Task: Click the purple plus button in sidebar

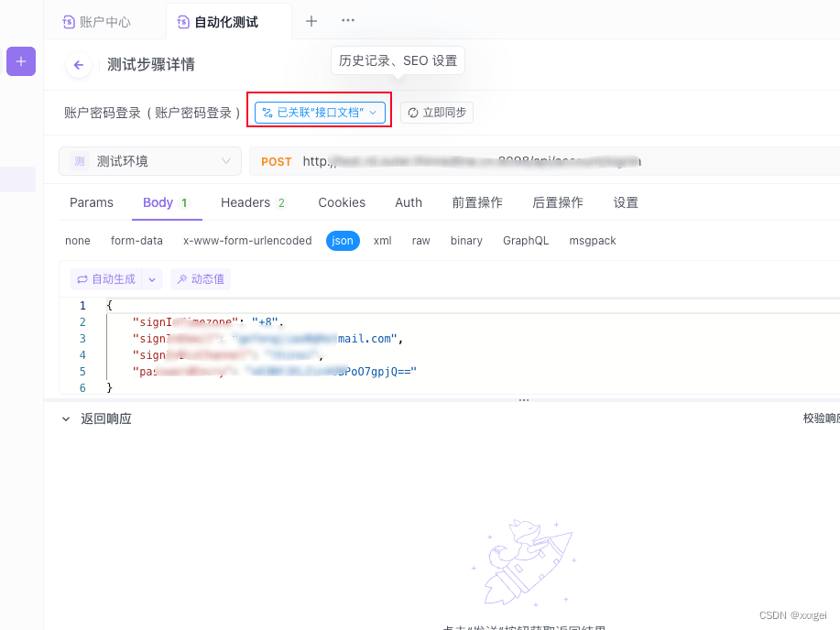Action: [21, 61]
